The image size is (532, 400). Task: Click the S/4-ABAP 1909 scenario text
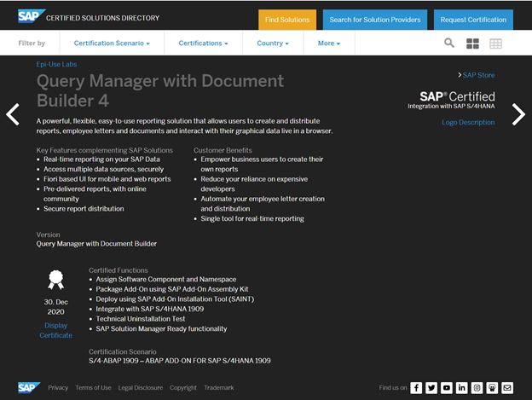tap(180, 361)
